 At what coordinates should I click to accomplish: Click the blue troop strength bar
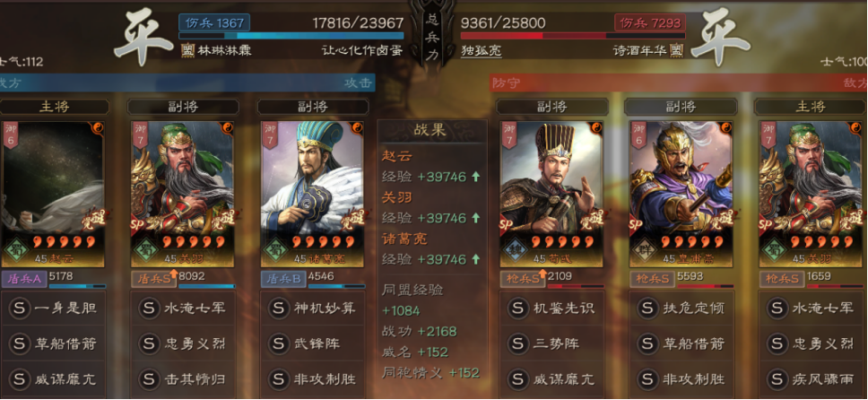tap(291, 36)
